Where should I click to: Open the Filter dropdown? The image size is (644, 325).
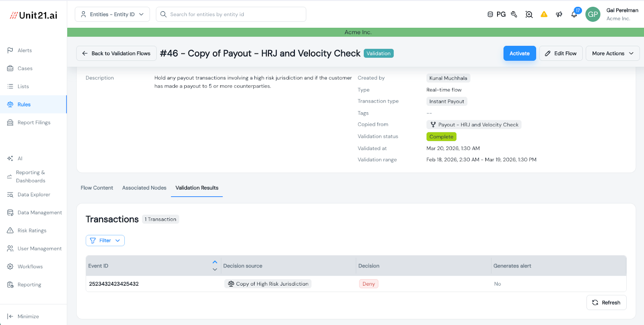pyautogui.click(x=105, y=241)
